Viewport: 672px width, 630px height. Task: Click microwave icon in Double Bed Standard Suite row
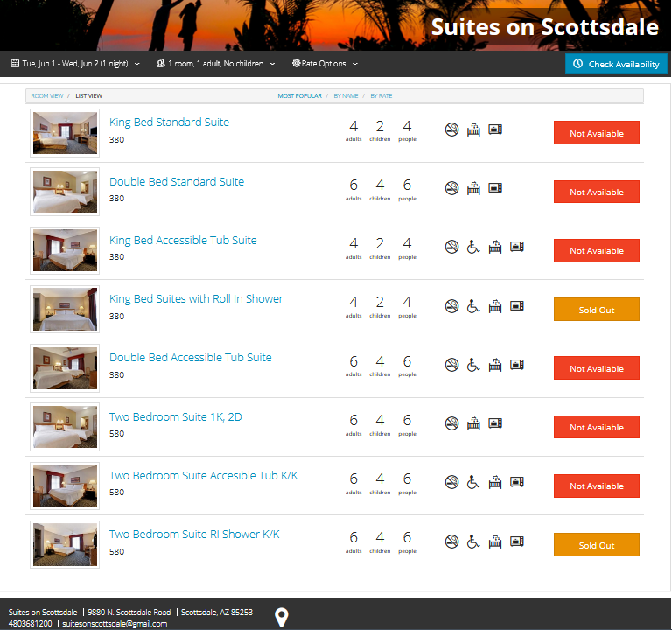(x=495, y=188)
